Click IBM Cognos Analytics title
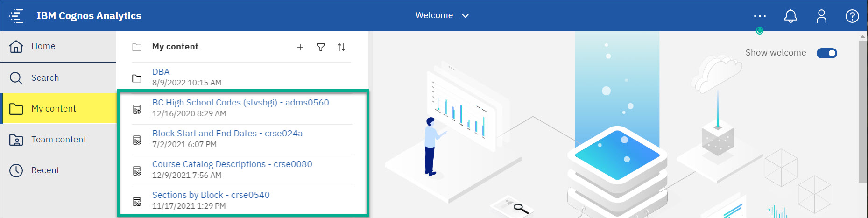This screenshot has height=218, width=868. point(89,16)
